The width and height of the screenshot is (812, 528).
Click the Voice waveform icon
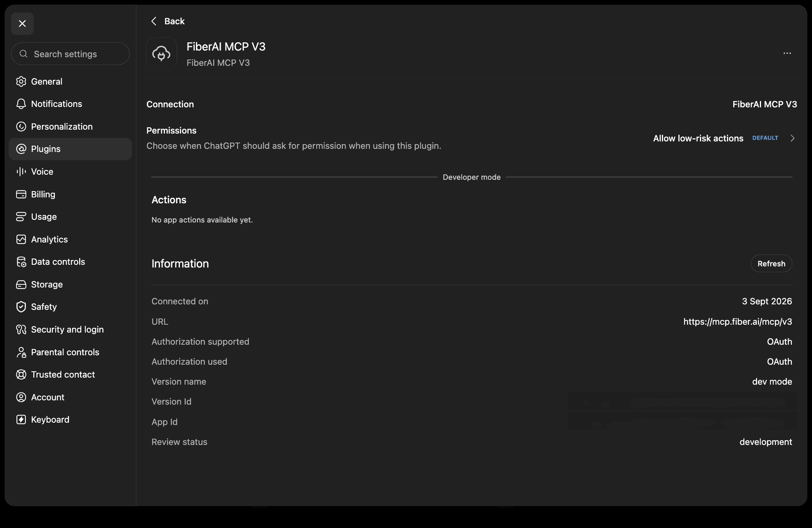click(21, 172)
